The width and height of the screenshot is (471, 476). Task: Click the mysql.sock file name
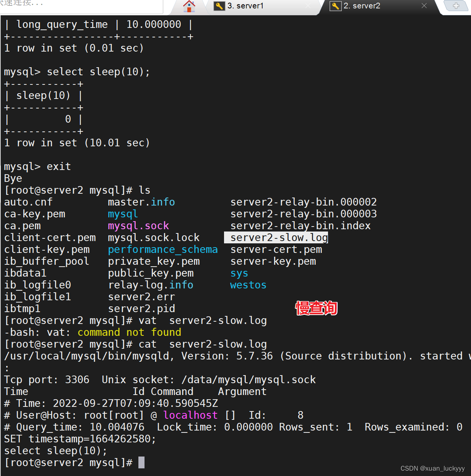tap(138, 226)
